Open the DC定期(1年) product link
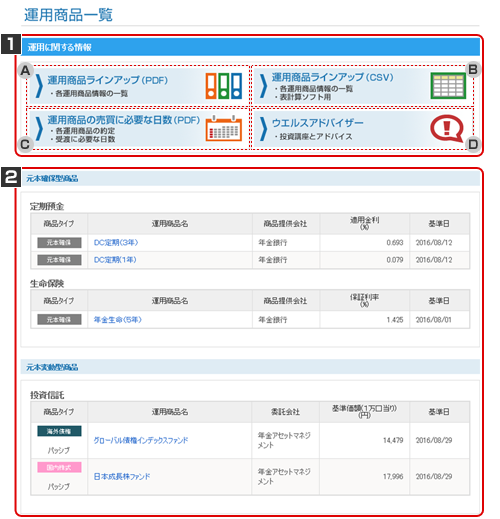This screenshot has height=519, width=500. [x=115, y=260]
